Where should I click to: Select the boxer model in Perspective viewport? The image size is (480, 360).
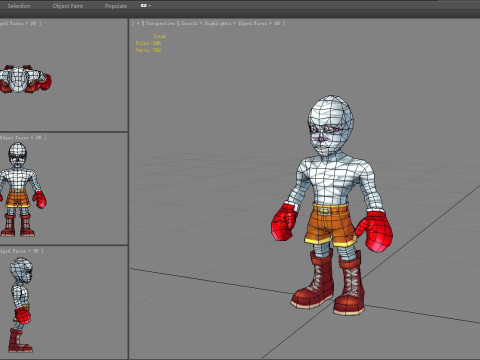(332, 205)
